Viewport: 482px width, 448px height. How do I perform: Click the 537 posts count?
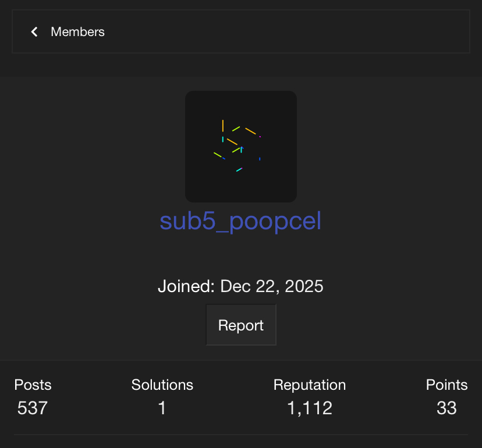point(32,408)
